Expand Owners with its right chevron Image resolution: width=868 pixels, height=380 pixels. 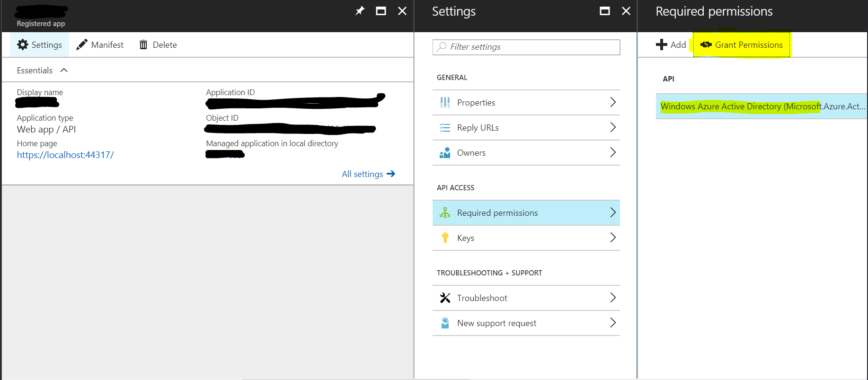coord(613,152)
